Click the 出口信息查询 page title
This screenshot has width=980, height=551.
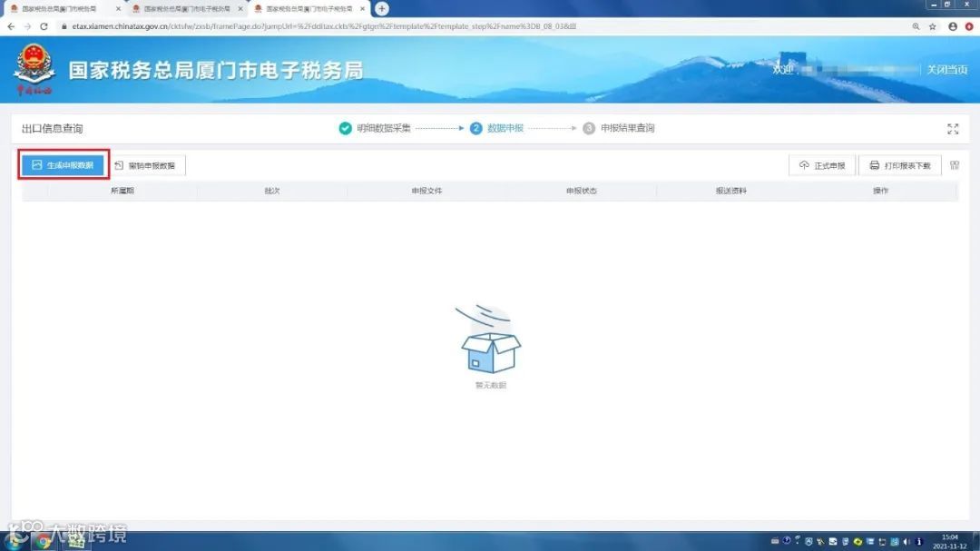[53, 129]
